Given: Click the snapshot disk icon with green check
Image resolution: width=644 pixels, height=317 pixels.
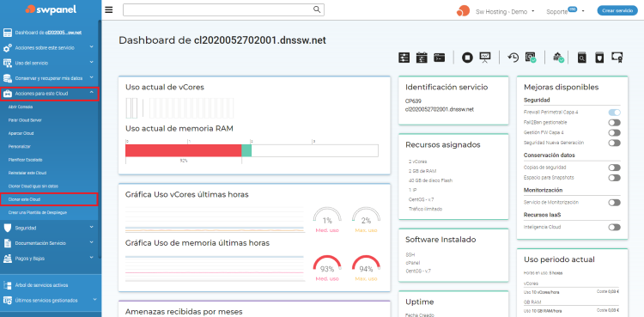Looking at the screenshot, I should (x=531, y=58).
